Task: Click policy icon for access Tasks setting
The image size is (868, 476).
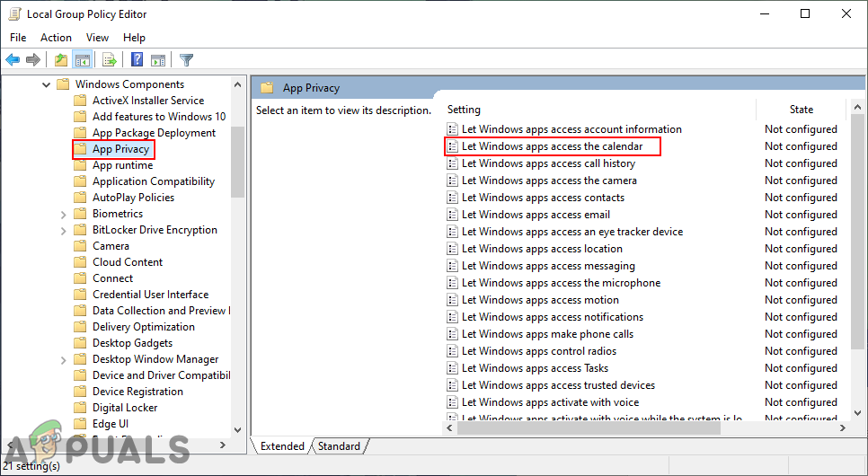Action: coord(453,368)
